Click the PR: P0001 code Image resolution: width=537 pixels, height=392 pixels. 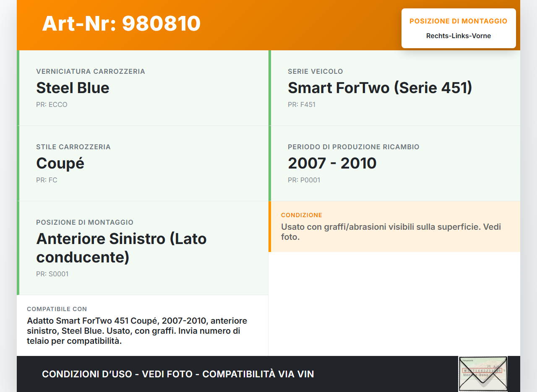[x=304, y=180]
